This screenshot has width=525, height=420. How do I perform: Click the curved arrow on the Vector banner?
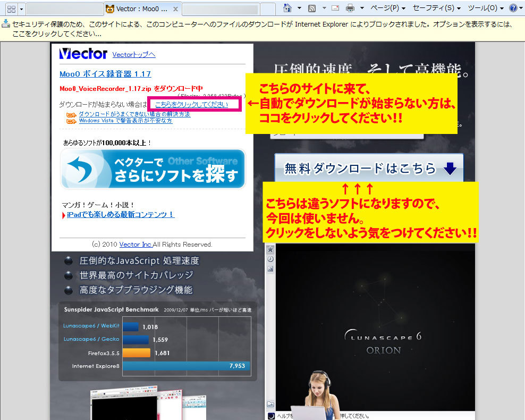tap(80, 169)
